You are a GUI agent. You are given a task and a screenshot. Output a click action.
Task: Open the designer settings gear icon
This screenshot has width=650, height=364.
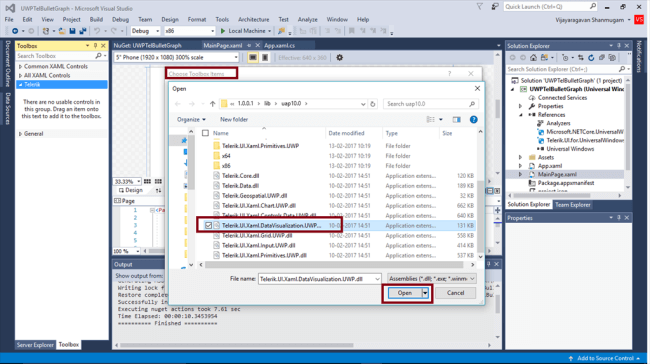click(340, 58)
